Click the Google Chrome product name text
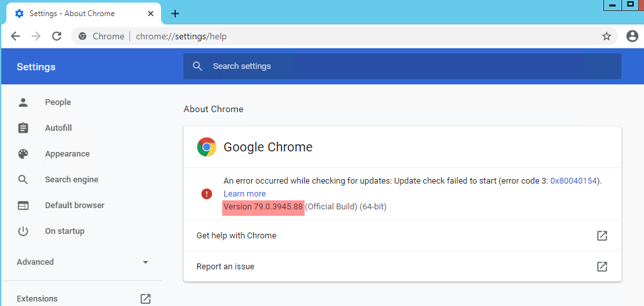The height and width of the screenshot is (306, 644). 268,147
